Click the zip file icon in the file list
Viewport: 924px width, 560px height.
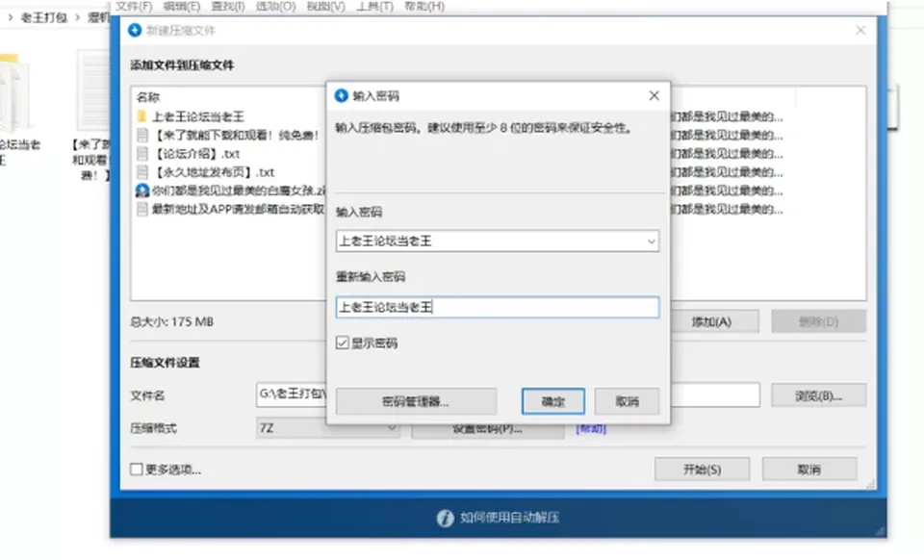coord(142,191)
